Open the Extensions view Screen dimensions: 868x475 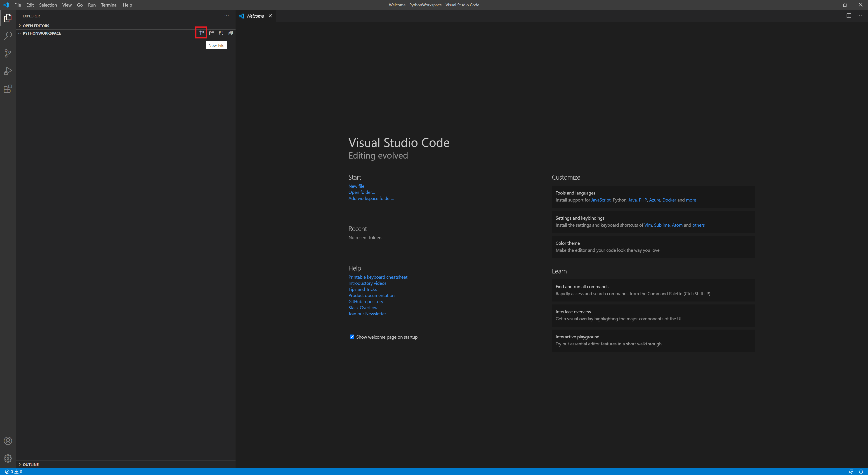tap(8, 89)
